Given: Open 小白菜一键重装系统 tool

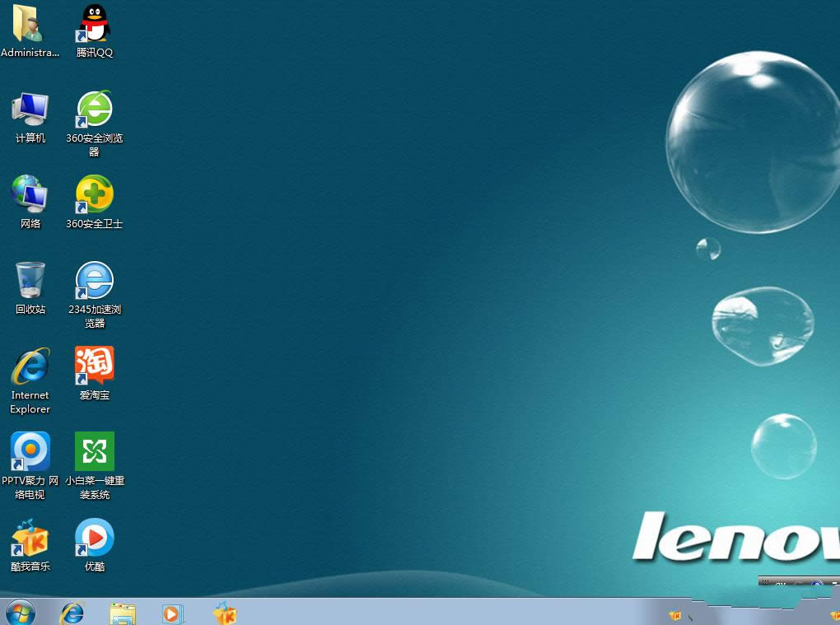Looking at the screenshot, I should pos(93,453).
